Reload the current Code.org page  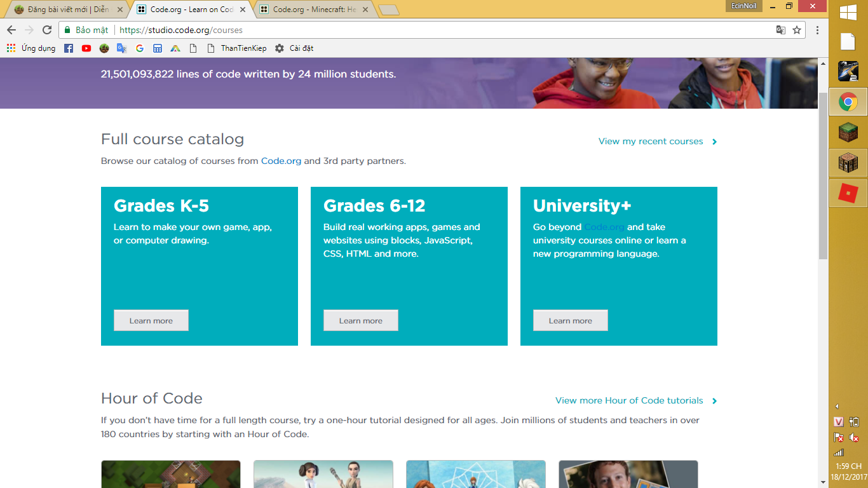pyautogui.click(x=46, y=30)
